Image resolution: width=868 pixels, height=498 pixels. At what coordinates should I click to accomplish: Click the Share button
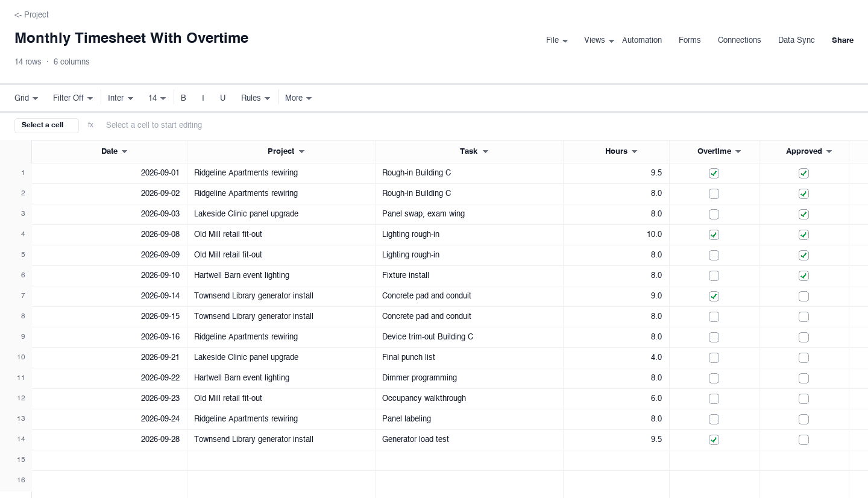(843, 40)
